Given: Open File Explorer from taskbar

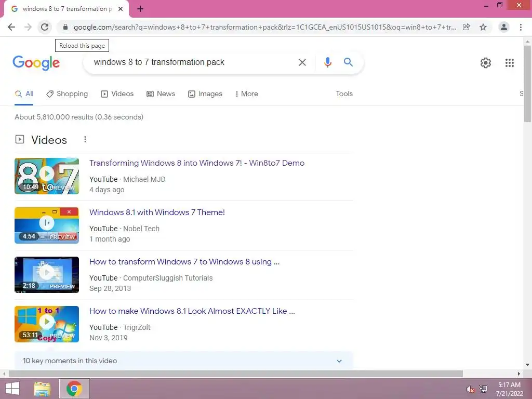Looking at the screenshot, I should pos(42,389).
